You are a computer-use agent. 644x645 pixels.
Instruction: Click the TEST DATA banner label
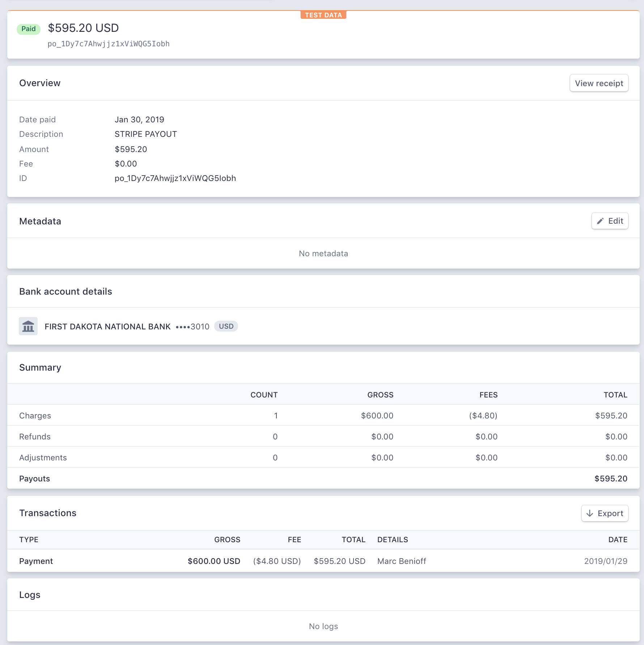(x=323, y=15)
